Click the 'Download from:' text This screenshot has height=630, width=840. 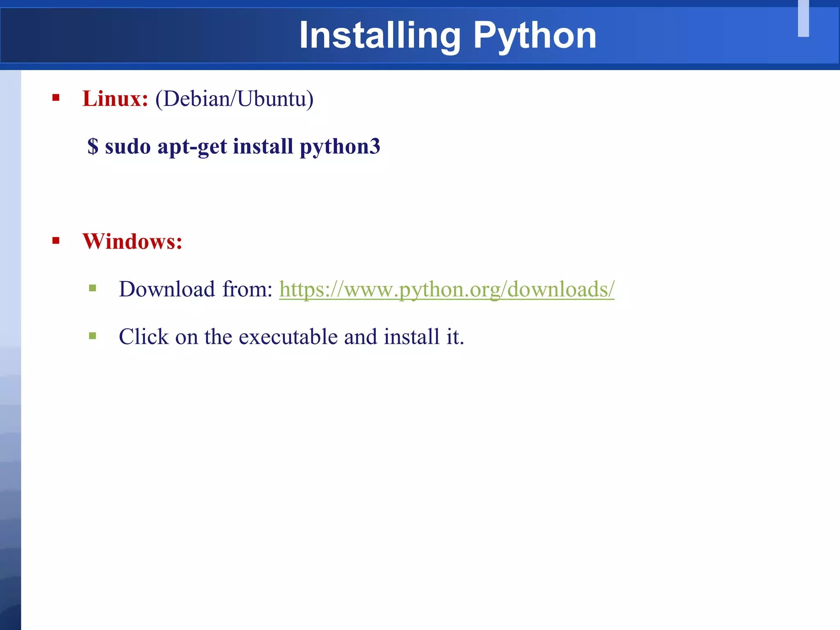tap(196, 289)
